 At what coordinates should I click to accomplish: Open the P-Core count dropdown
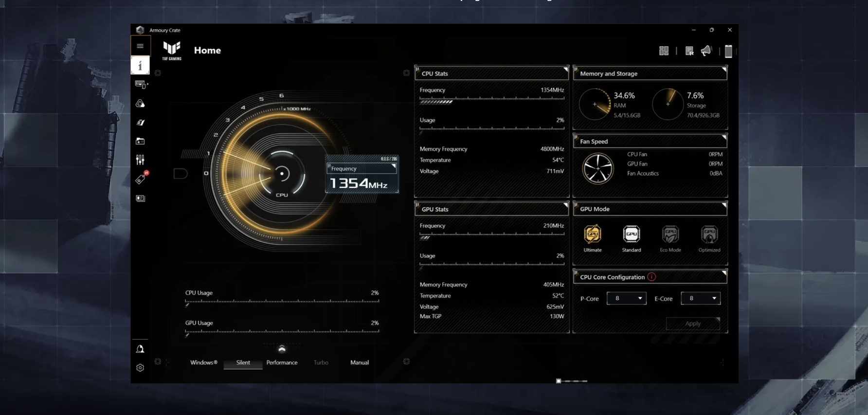pyautogui.click(x=626, y=298)
